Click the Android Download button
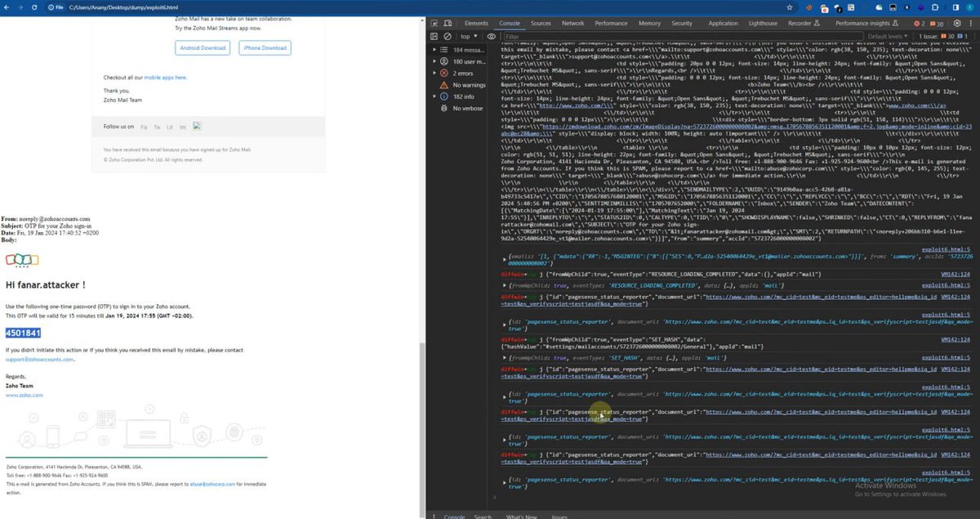 pos(202,48)
